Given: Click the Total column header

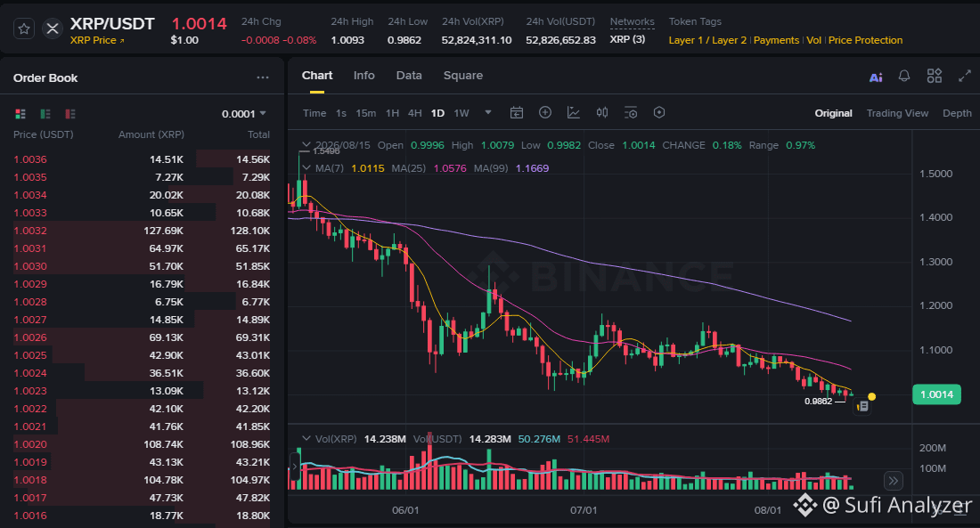Looking at the screenshot, I should [258, 134].
